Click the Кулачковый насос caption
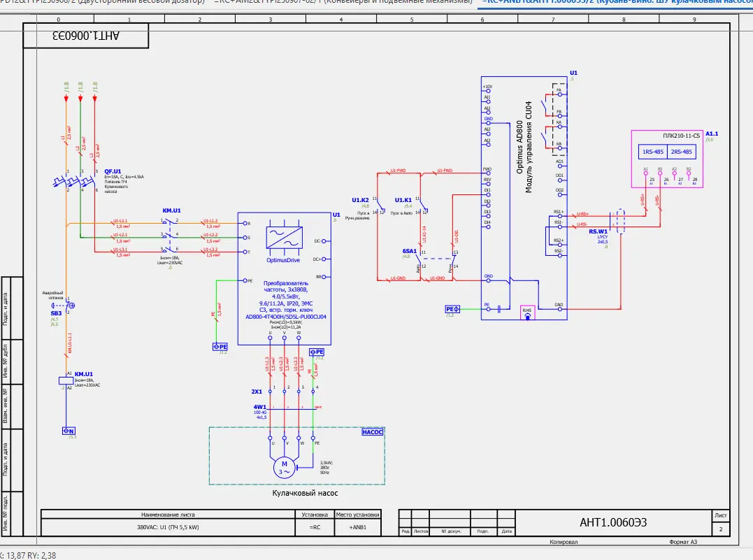This screenshot has height=560, width=753. [305, 494]
